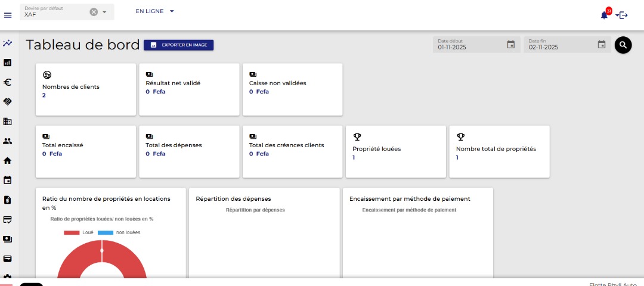Click the Exporter en image button
This screenshot has height=286, width=644.
point(179,45)
